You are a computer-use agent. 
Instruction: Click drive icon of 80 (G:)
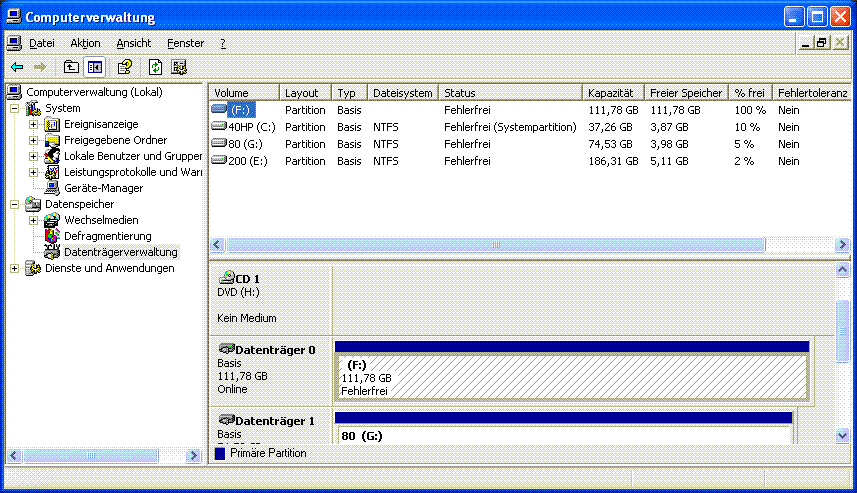click(x=219, y=143)
